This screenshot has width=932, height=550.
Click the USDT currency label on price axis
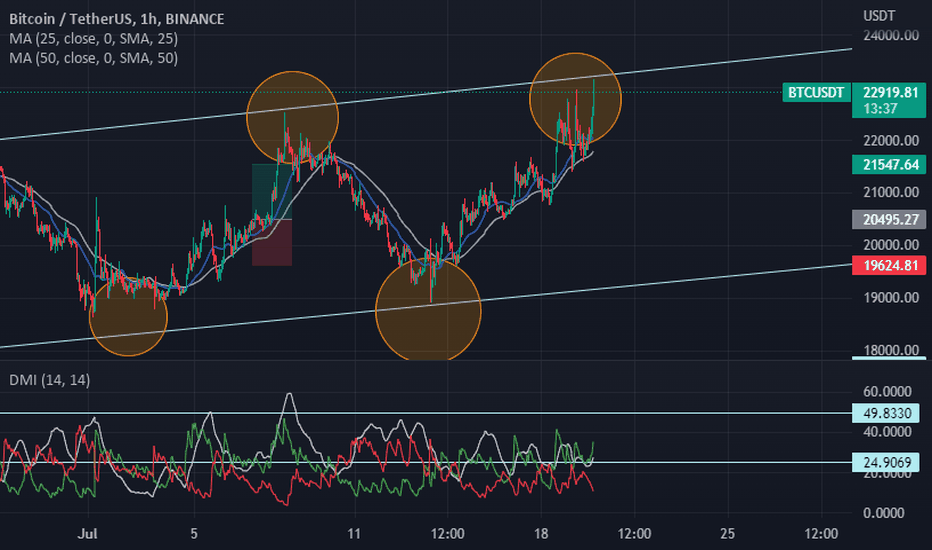pos(879,15)
